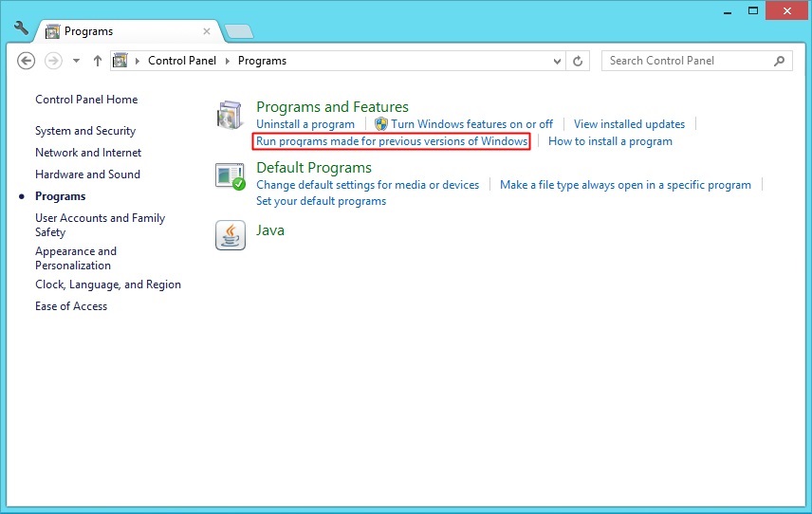
Task: Open View installed updates
Action: [x=629, y=124]
